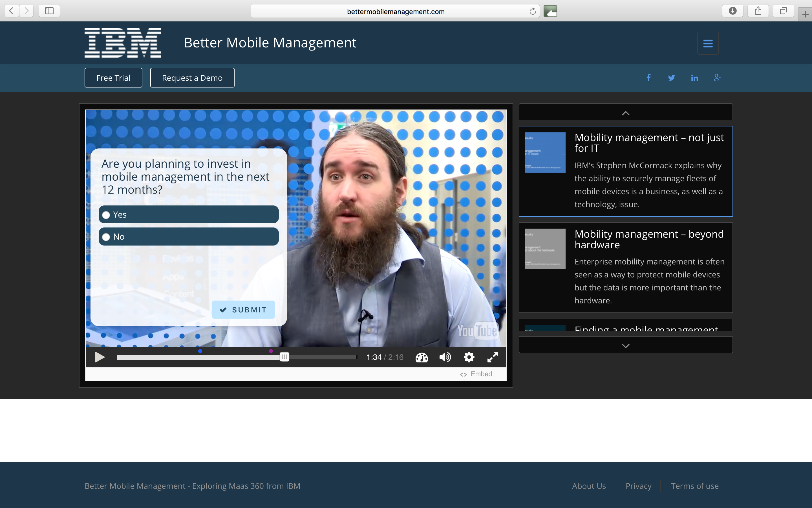Click the 1:34 / 2:16 time display
This screenshot has width=812, height=508.
pos(385,357)
